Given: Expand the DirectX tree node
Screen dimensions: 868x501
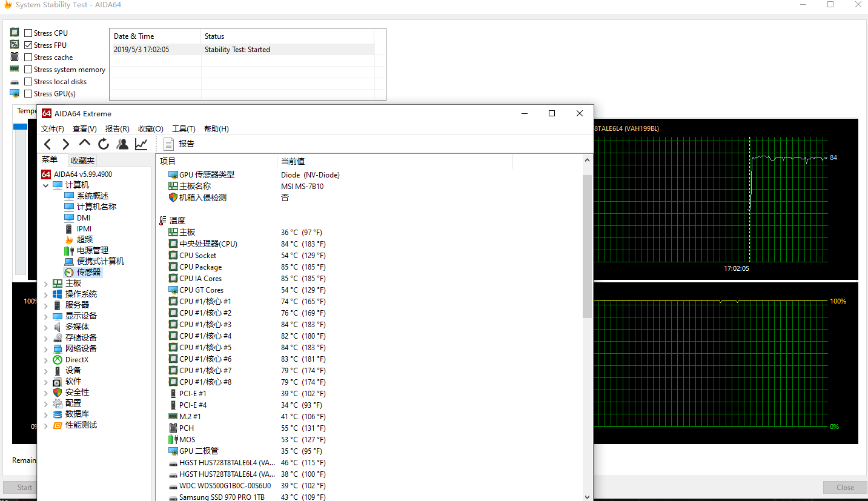Looking at the screenshot, I should pyautogui.click(x=46, y=359).
